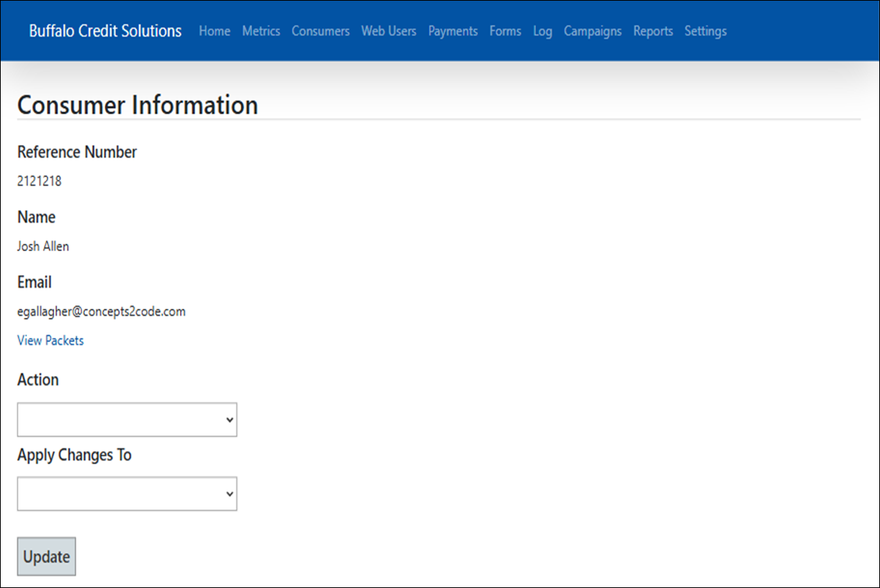Go to the Metrics page

(x=261, y=31)
